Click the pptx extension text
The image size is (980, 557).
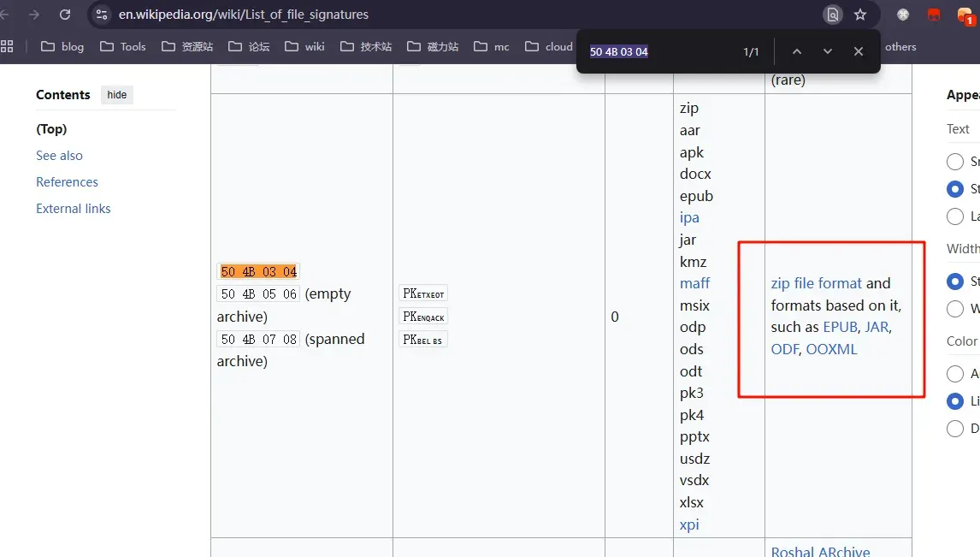click(694, 437)
